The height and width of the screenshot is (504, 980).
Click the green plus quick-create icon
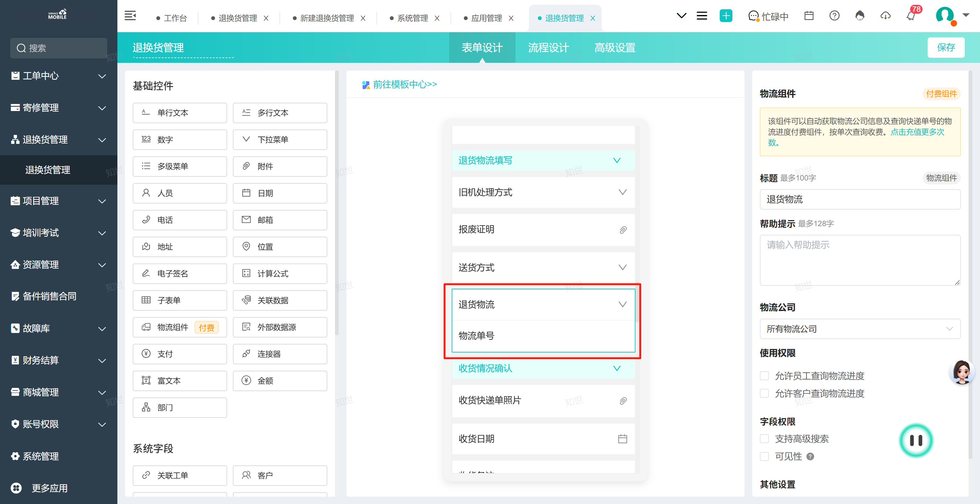725,16
